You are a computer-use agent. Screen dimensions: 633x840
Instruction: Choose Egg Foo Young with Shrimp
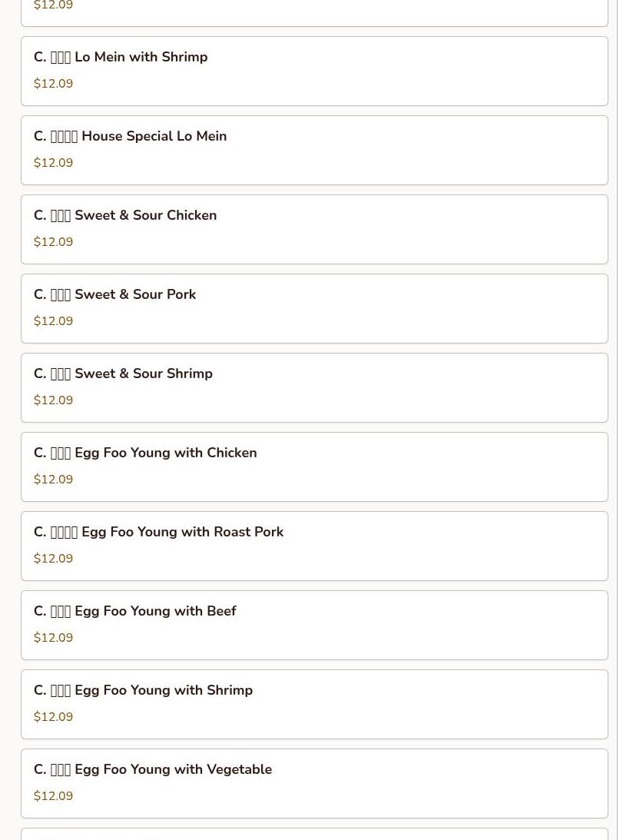(x=143, y=691)
